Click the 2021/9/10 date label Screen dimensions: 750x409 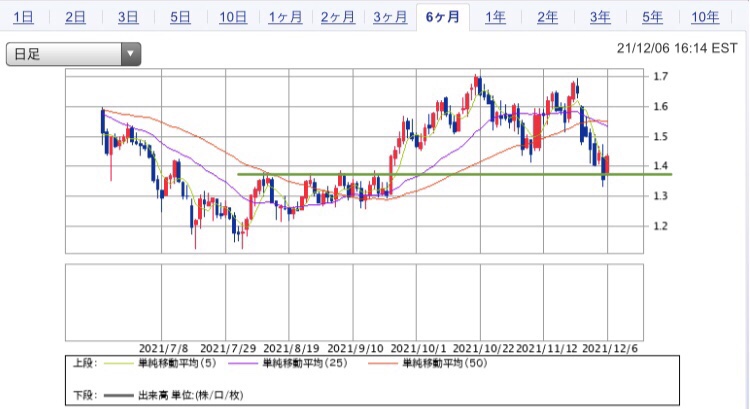(355, 348)
